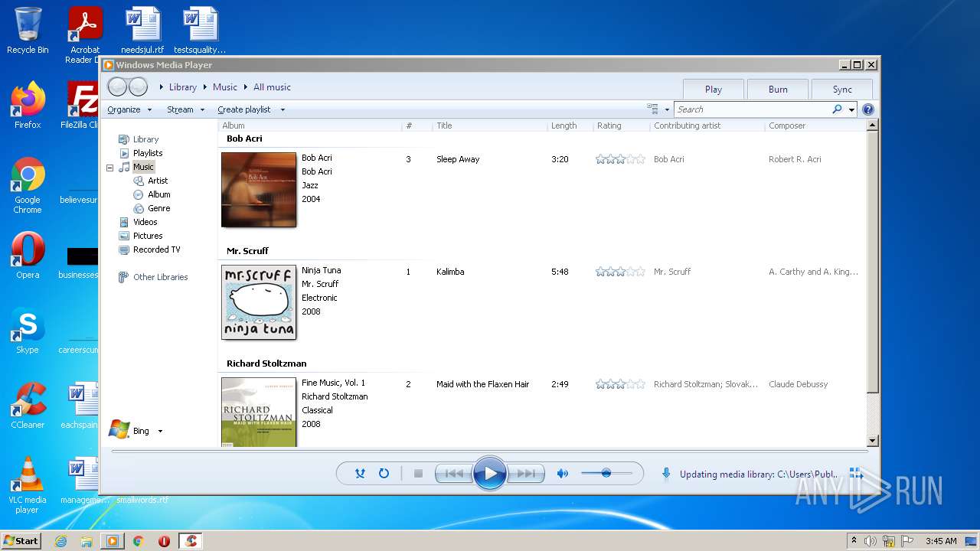Open Google Chrome from the taskbar
980x551 pixels.
138,541
